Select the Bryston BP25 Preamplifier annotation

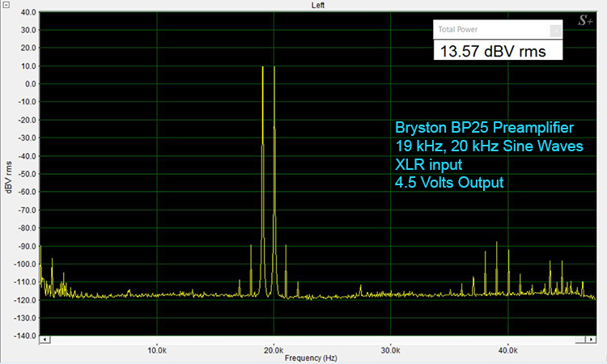tap(484, 128)
